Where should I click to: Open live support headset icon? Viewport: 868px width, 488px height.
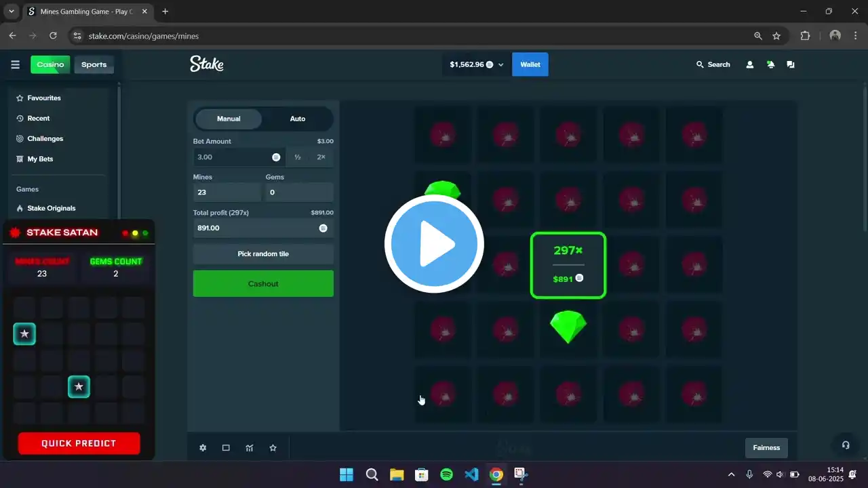tap(846, 445)
